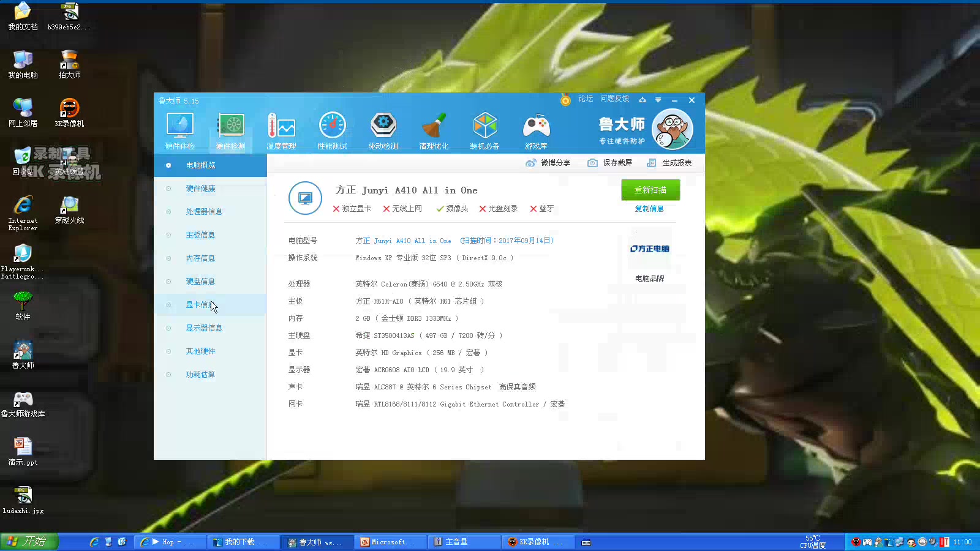Click the 希捷 ST3500413AS hard disk text

(429, 335)
